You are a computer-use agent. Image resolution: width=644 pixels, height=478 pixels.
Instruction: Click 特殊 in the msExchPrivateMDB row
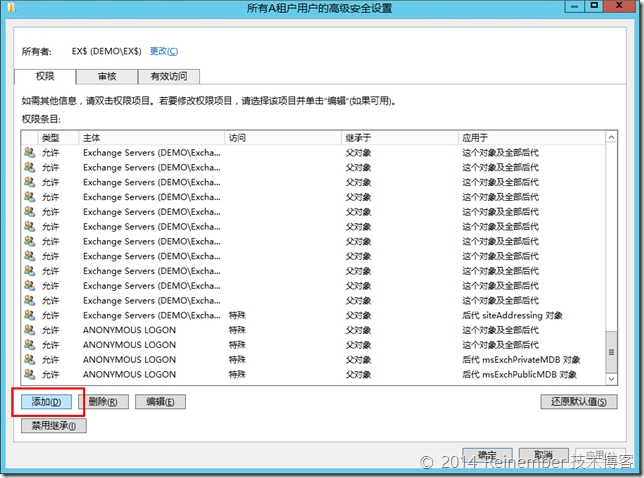[x=237, y=360]
